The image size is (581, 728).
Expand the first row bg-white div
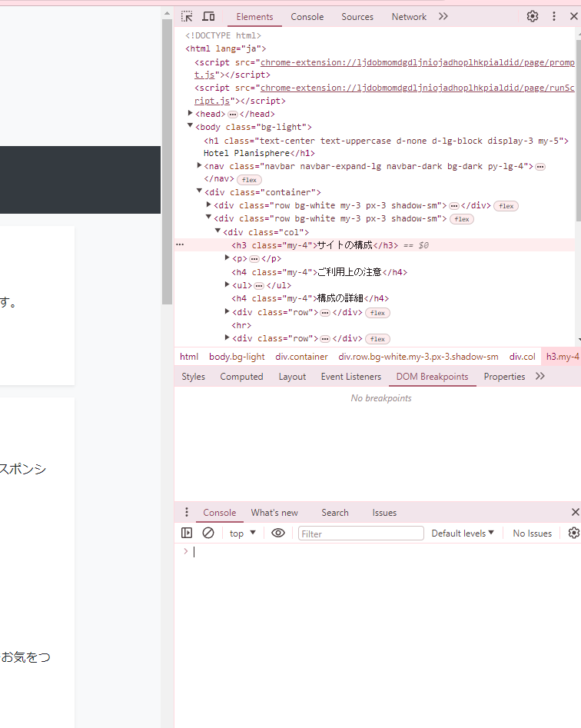(x=208, y=204)
